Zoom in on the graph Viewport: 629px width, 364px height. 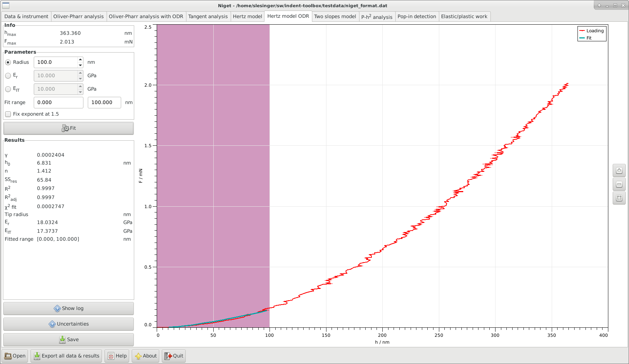pyautogui.click(x=619, y=170)
